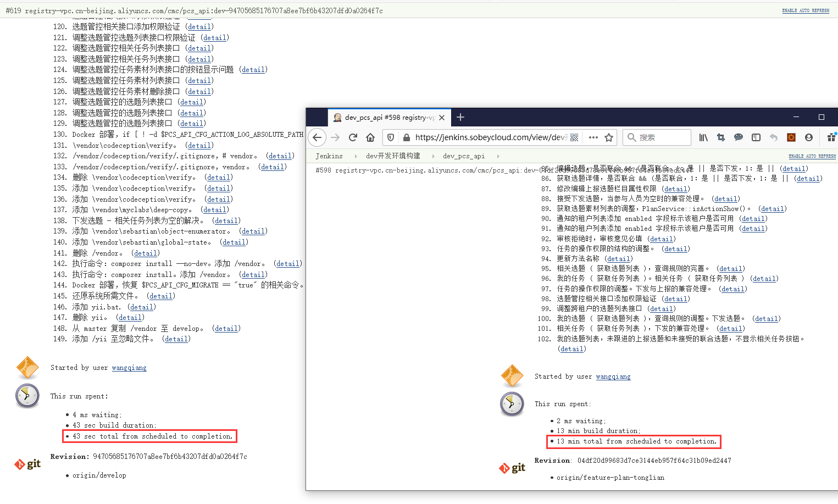Open detail link for change 141 删除 /vendor
838x504 pixels.
pyautogui.click(x=146, y=253)
